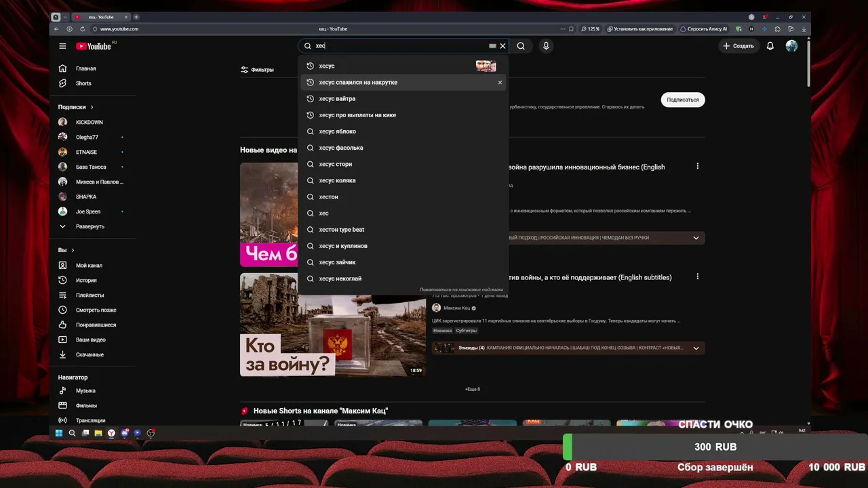Pick the suggestion «хесус вайтра»
868x488 pixels.
(x=403, y=99)
